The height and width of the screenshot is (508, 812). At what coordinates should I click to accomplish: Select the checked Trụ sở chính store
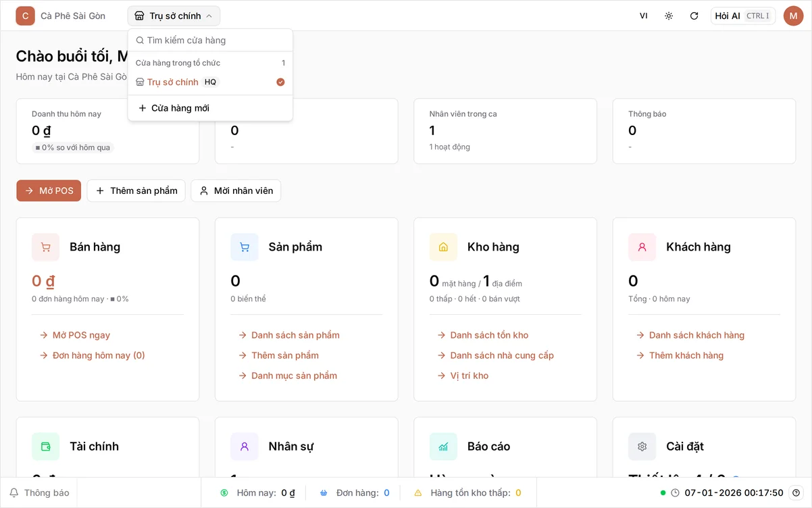pos(210,82)
